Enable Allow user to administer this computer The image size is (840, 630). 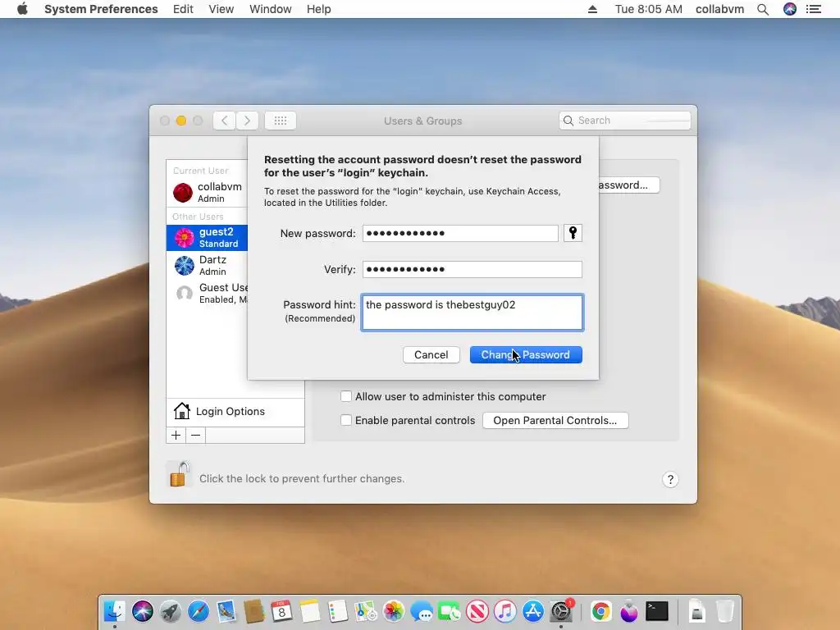point(346,396)
